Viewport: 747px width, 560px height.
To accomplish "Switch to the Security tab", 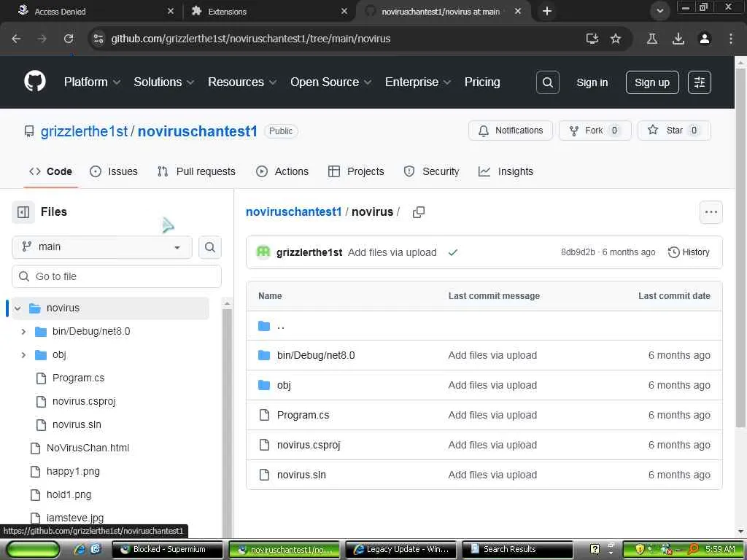I will point(431,171).
